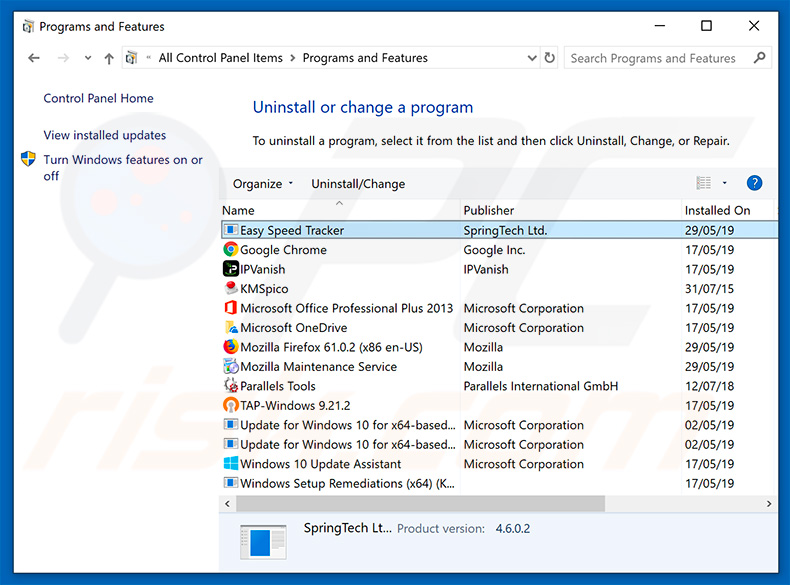Image resolution: width=790 pixels, height=585 pixels.
Task: Click Uninstall/Change in the toolbar
Action: point(358,184)
